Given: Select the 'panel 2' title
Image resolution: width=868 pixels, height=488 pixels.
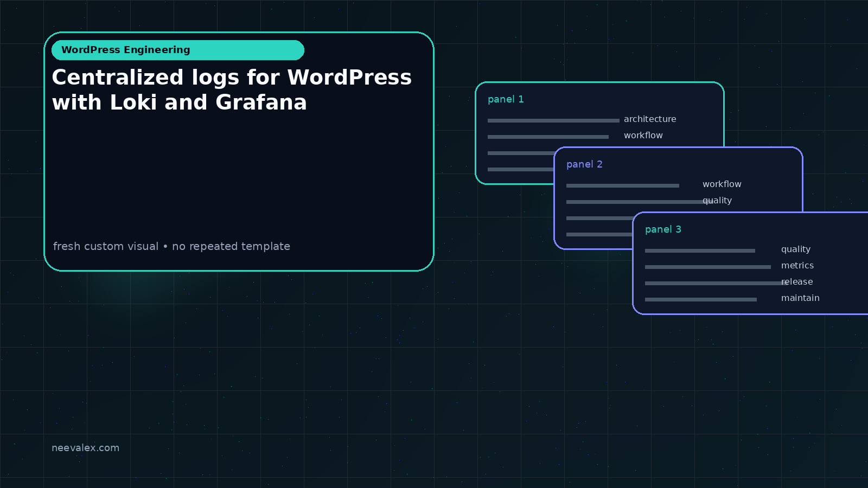Looking at the screenshot, I should point(584,164).
